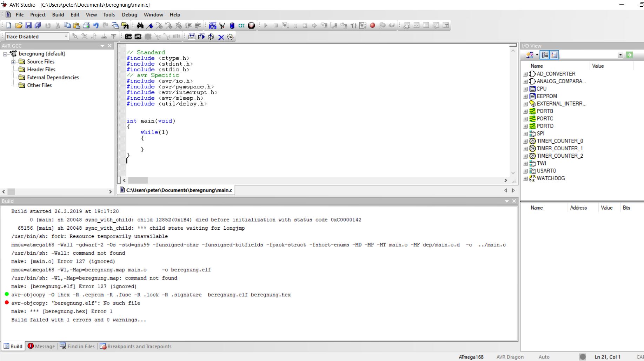This screenshot has height=361, width=644.
Task: Click the AVR programmer icon
Action: tap(138, 37)
